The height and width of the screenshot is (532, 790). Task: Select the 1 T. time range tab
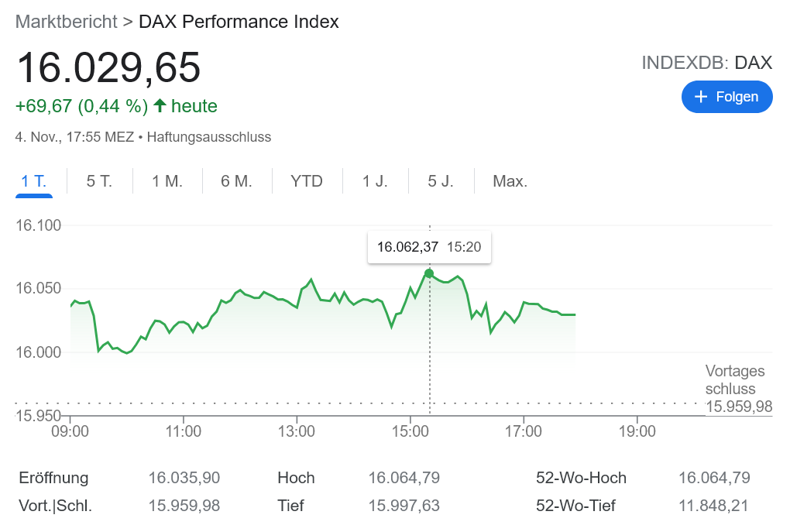(33, 182)
